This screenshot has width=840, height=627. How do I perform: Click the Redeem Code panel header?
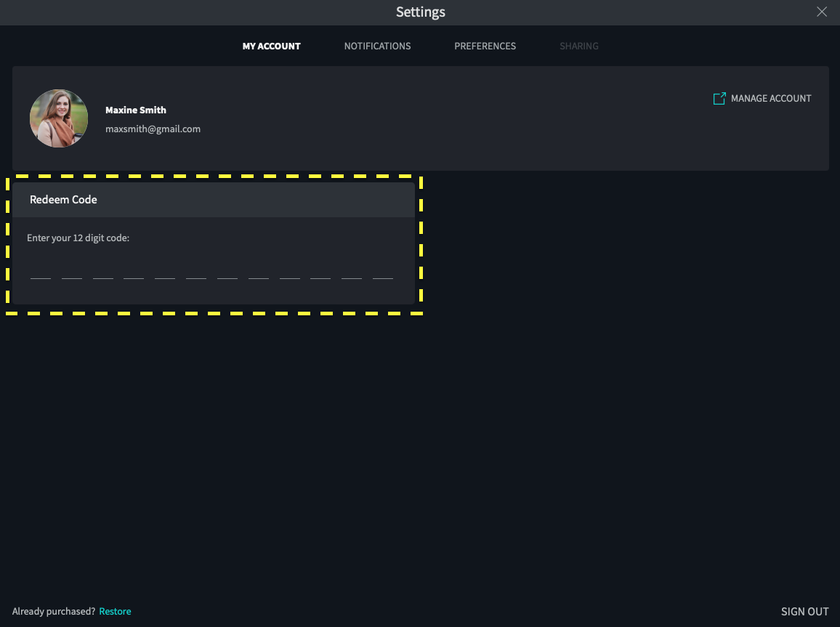coord(213,200)
